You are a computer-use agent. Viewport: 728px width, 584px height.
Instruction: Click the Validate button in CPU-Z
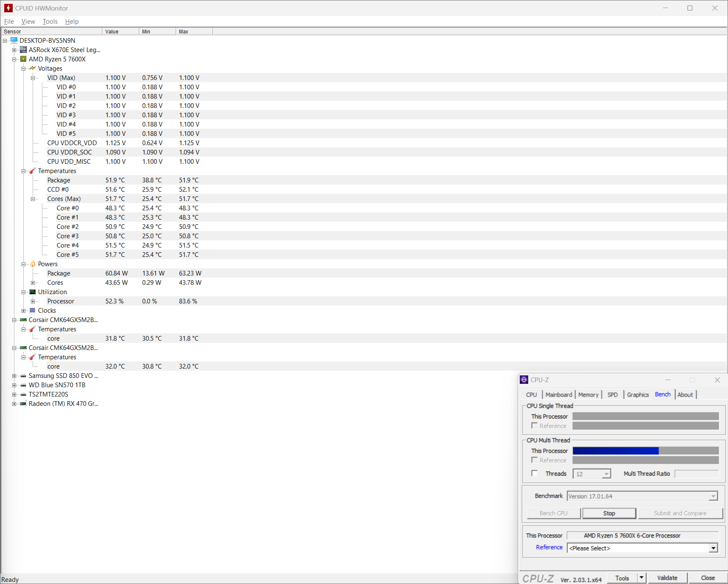667,578
